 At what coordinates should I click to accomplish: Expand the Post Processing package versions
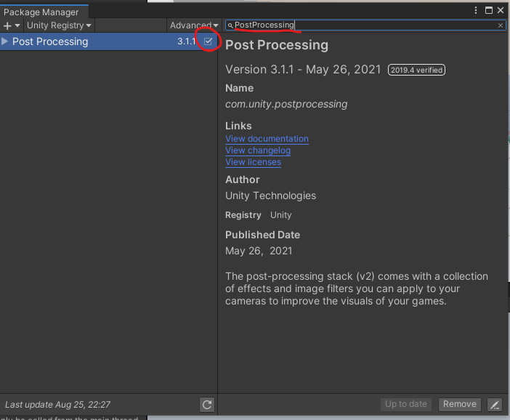4,41
